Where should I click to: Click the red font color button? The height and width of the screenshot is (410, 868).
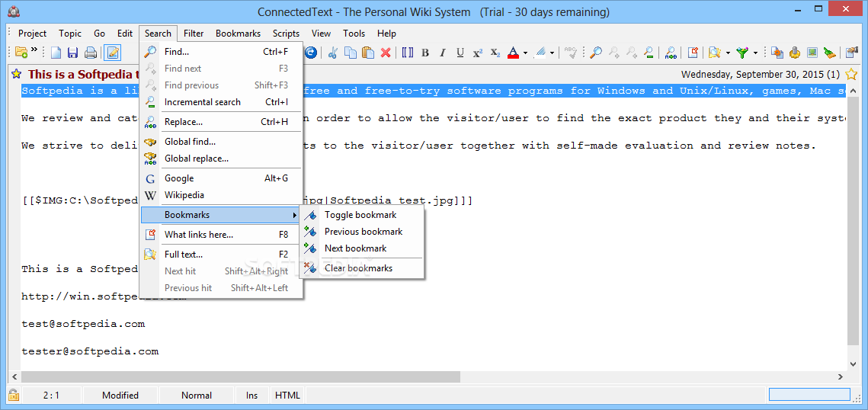point(513,53)
